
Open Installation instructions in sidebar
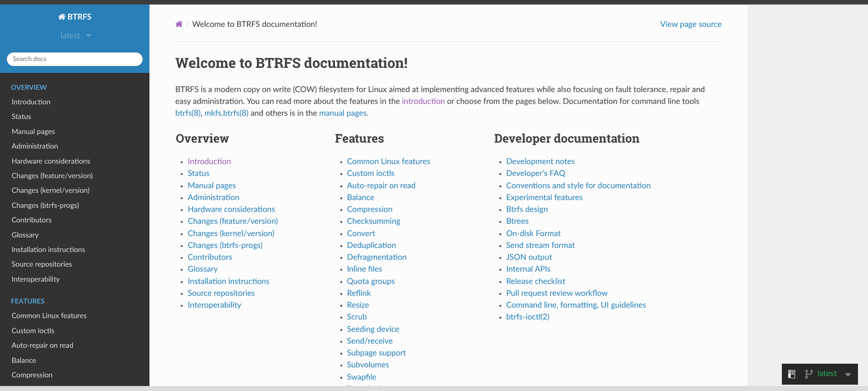tap(48, 250)
